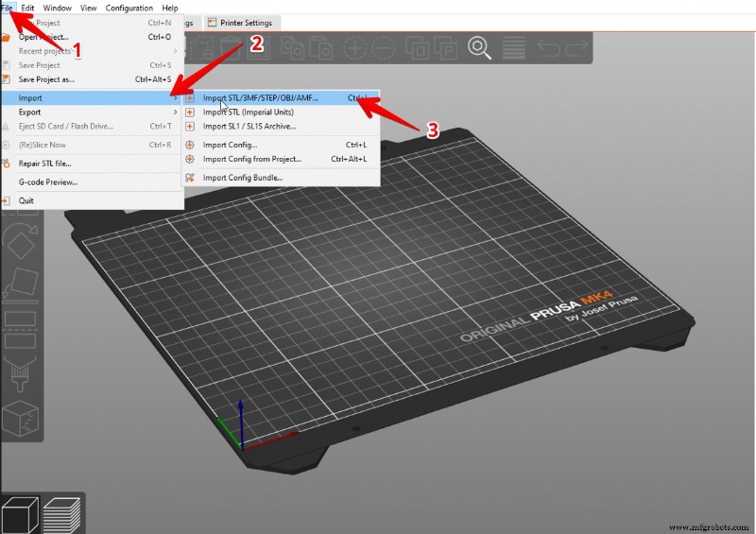The height and width of the screenshot is (534, 756).
Task: Click the Split to objects icon
Action: (417, 48)
